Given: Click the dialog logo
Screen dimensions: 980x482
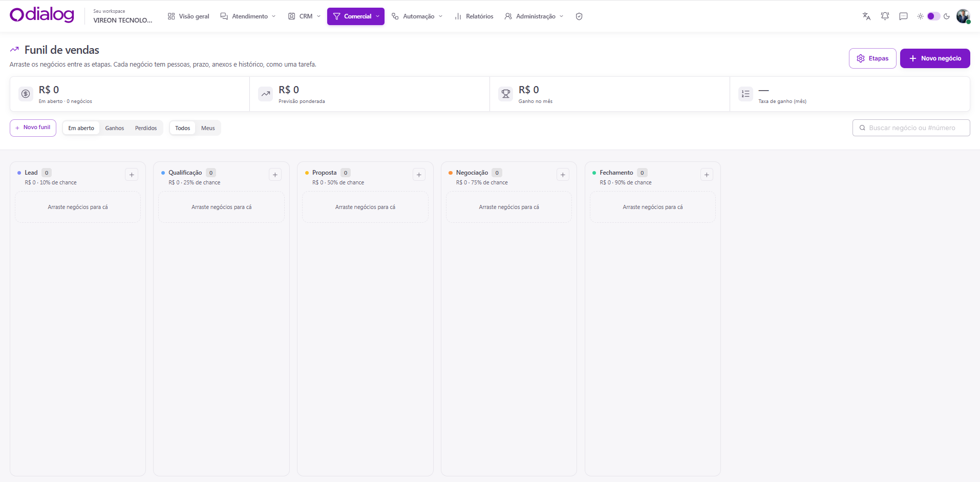Looking at the screenshot, I should coord(42,15).
